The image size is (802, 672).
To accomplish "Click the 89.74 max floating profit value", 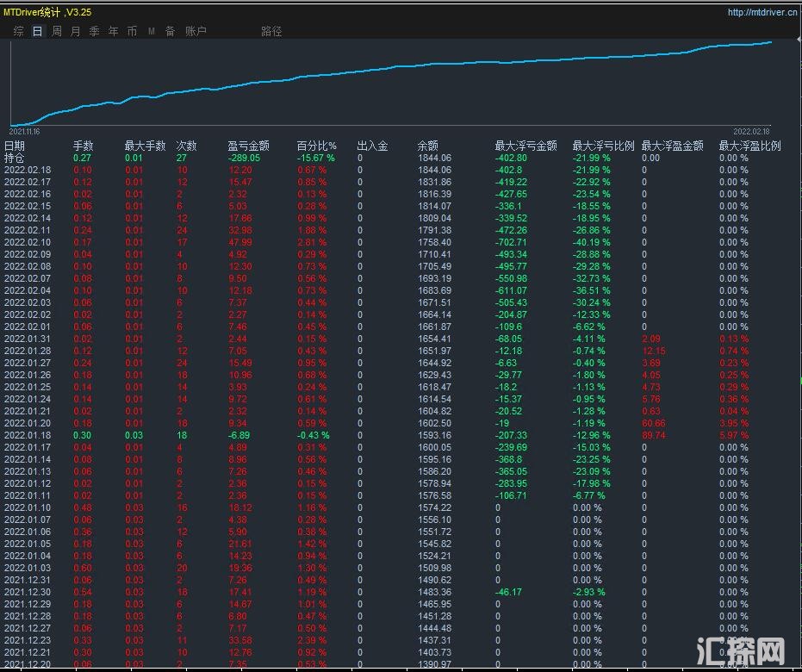I will click(x=654, y=435).
